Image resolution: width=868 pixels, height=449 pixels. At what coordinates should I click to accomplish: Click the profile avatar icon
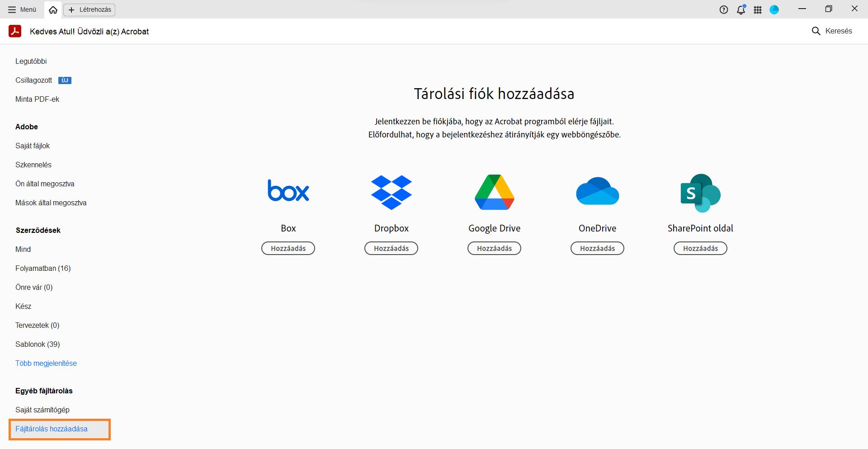tap(775, 9)
